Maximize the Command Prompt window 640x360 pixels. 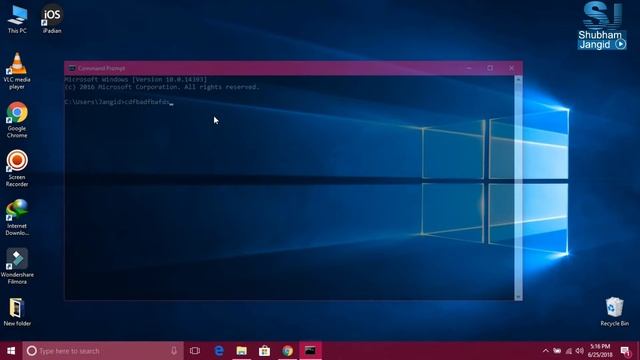pos(490,68)
